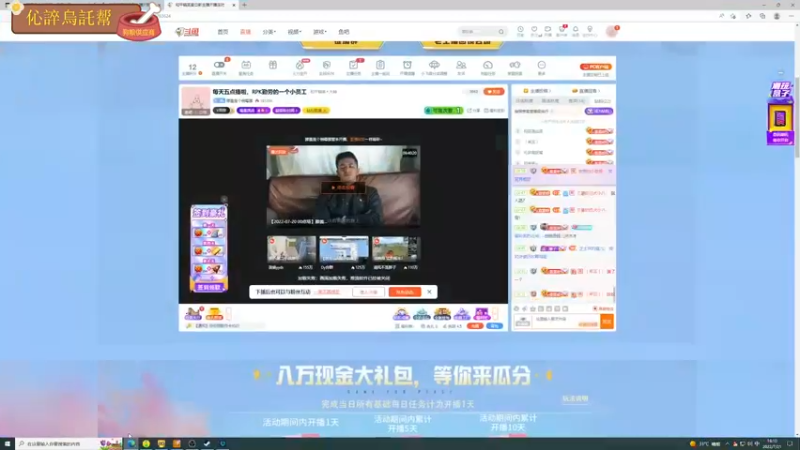800x450 pixels.
Task: Click the two-people friends icon in toolbar
Action: tap(461, 65)
